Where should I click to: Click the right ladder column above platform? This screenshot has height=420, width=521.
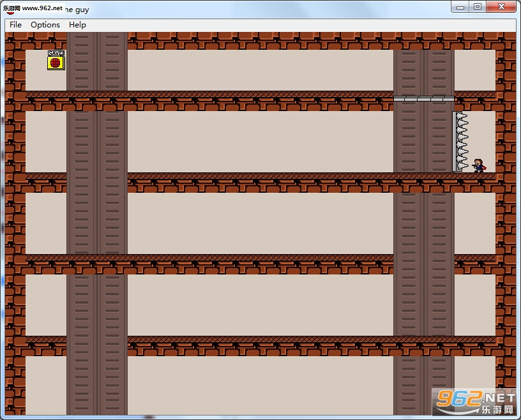[x=424, y=73]
